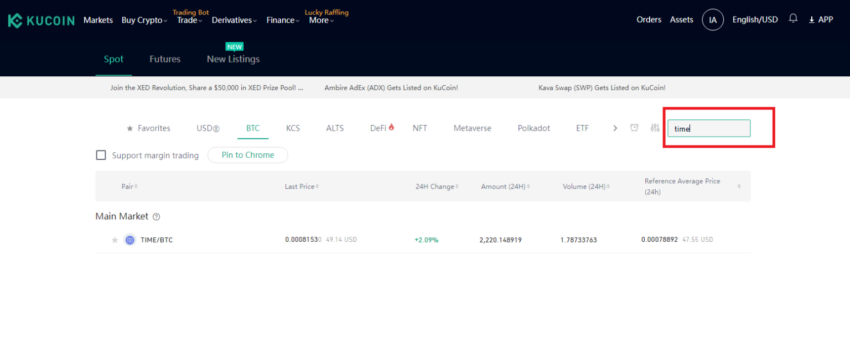Open the notification bell
The width and height of the screenshot is (850, 363).
point(793,19)
